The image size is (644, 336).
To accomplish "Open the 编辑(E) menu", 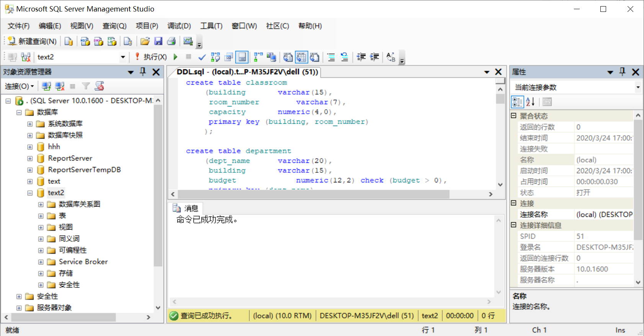I will click(x=50, y=26).
